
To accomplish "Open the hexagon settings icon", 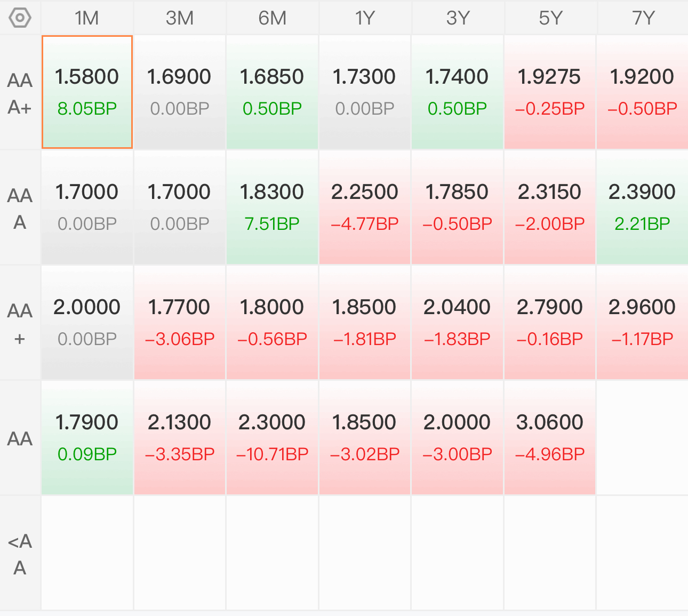I will (x=20, y=18).
